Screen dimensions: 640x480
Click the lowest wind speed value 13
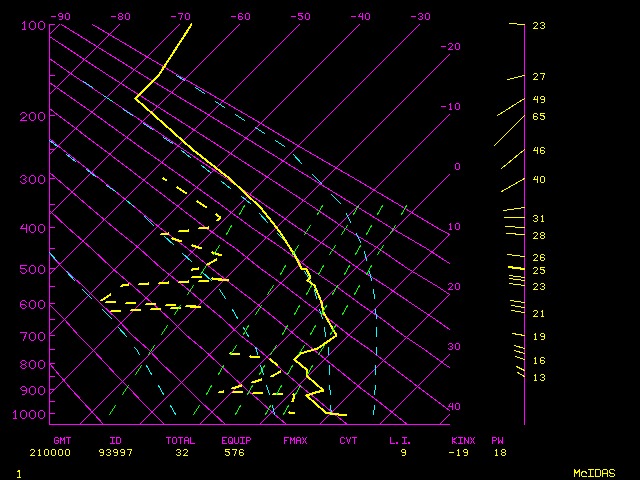point(539,377)
